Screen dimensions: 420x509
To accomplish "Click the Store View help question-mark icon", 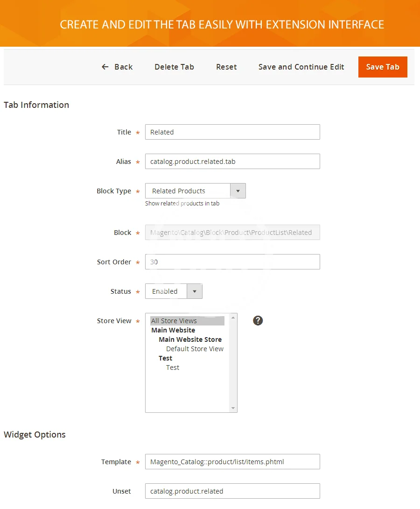I will coord(258,320).
